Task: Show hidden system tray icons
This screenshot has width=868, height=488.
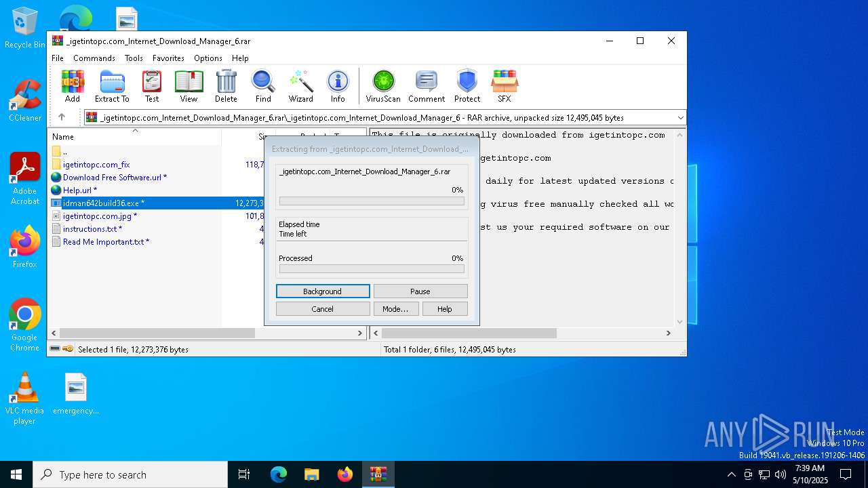Action: pos(731,474)
